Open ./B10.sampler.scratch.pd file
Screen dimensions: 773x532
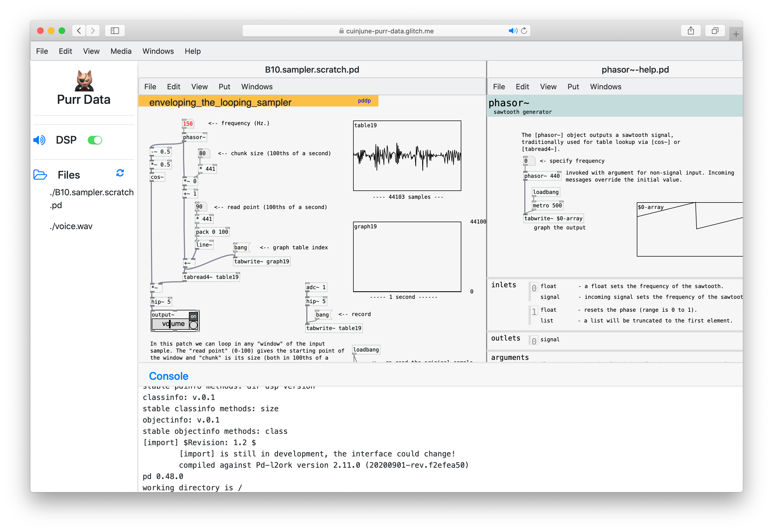click(x=91, y=199)
